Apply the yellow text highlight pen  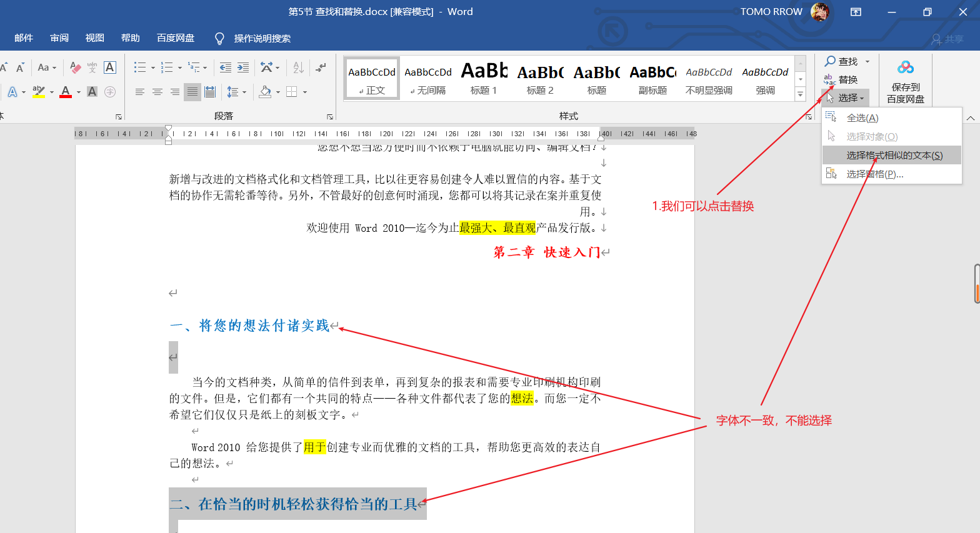click(x=38, y=92)
